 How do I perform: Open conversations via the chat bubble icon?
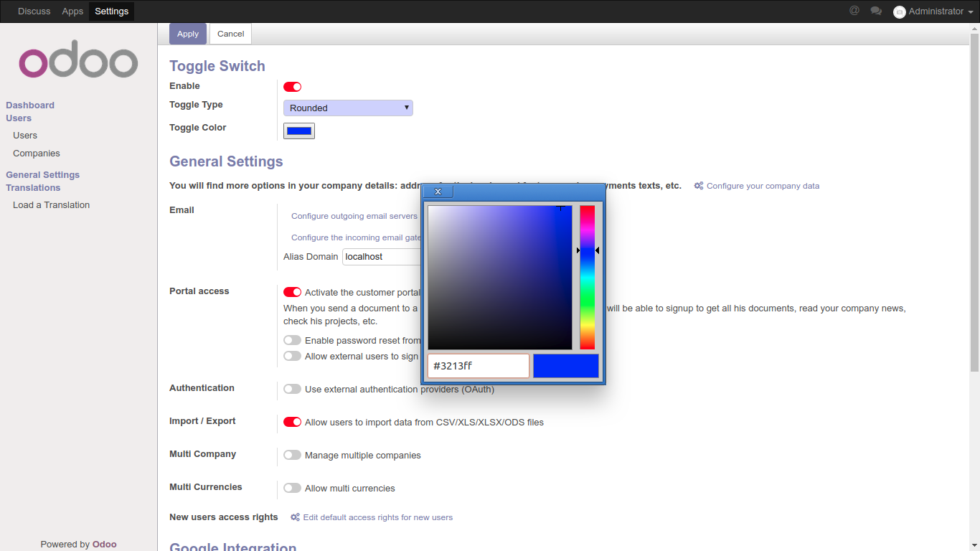(877, 11)
